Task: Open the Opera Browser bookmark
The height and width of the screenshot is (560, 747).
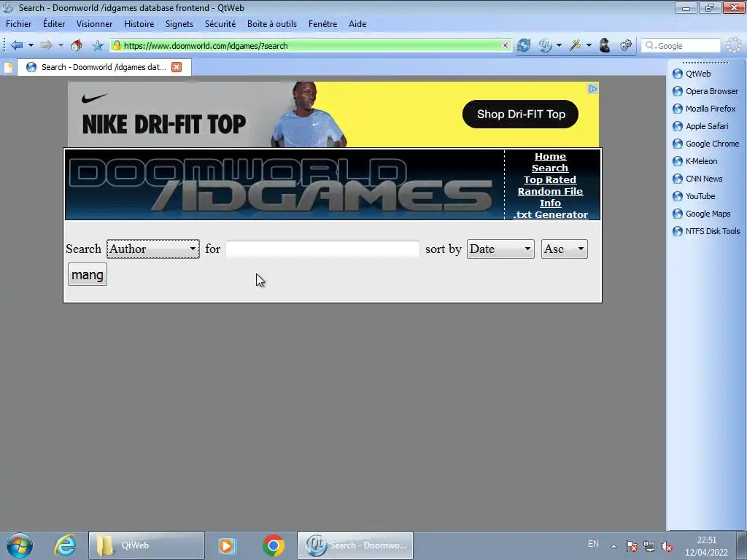Action: click(x=705, y=91)
